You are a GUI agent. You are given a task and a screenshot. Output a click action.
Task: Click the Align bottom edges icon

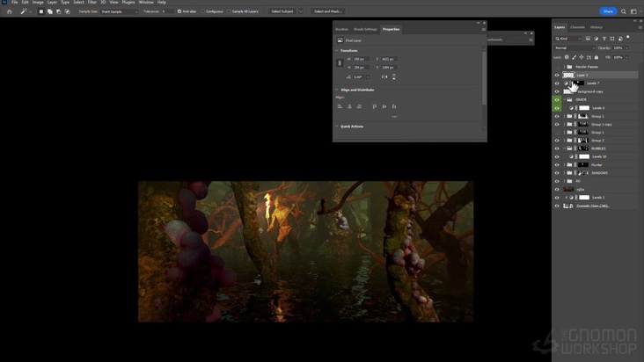pos(394,106)
